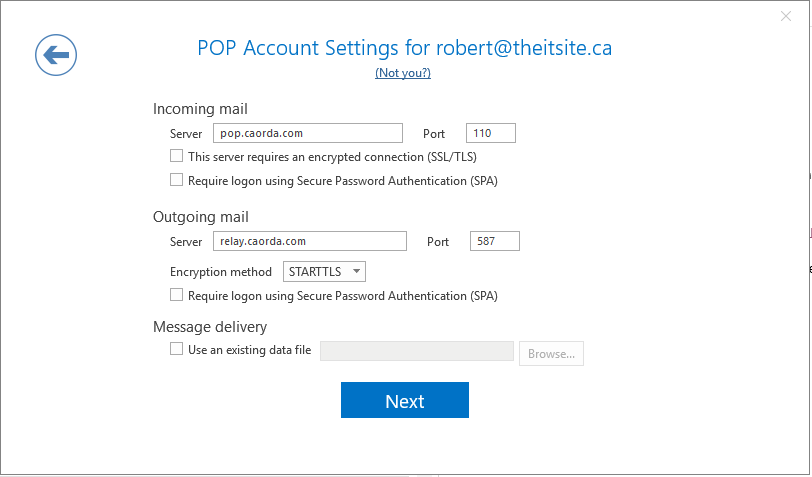The image size is (812, 477).
Task: Click the Next button
Action: coord(405,400)
